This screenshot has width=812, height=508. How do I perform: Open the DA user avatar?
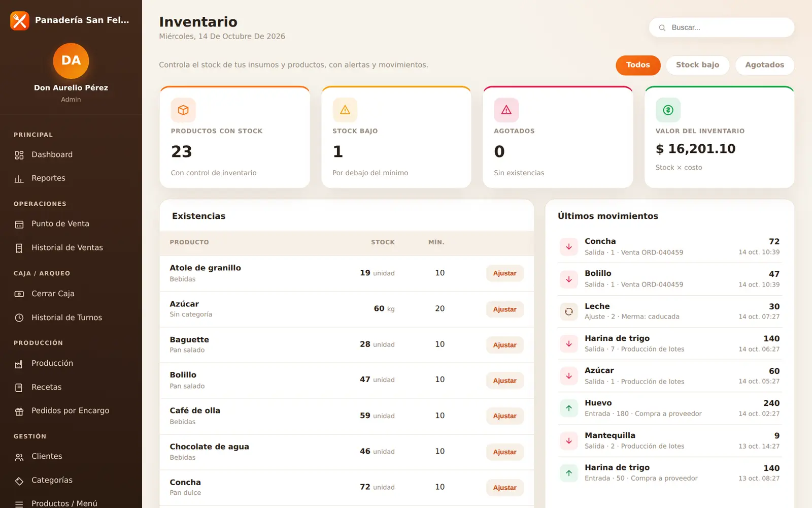click(x=71, y=60)
